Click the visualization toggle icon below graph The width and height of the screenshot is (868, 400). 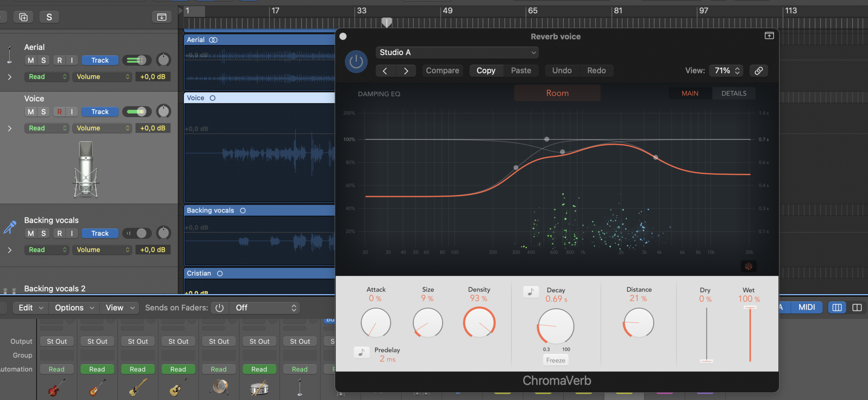click(748, 266)
